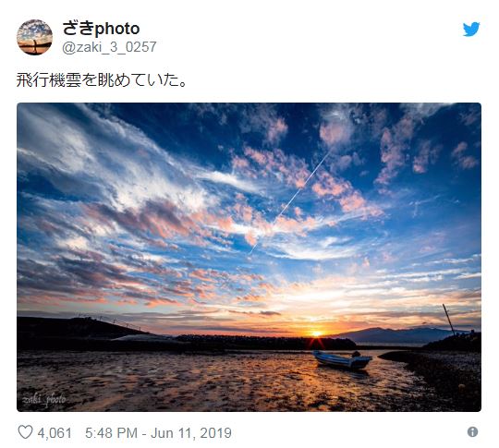This screenshot has width=499, height=448.
Task: Click the small boat in the photo
Action: click(x=342, y=359)
